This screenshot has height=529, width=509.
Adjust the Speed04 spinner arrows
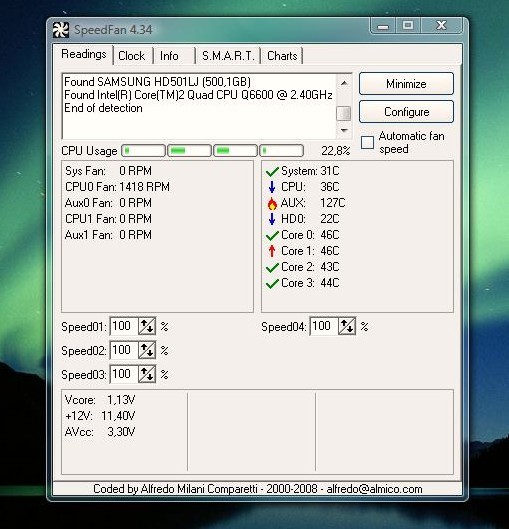[347, 326]
